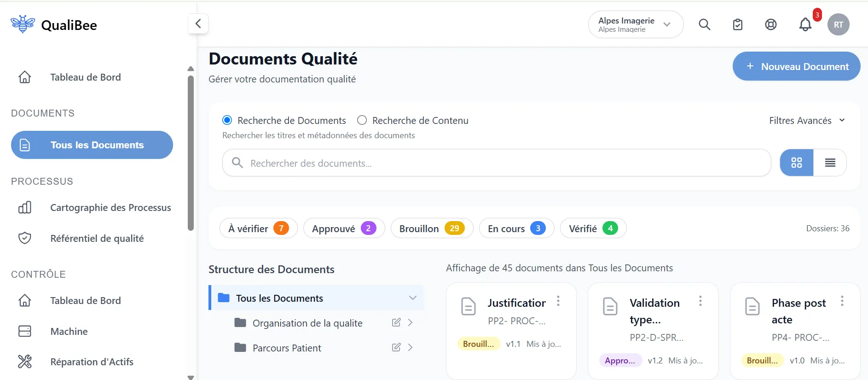Open the Validation type document title
868x380 pixels.
coord(654,311)
